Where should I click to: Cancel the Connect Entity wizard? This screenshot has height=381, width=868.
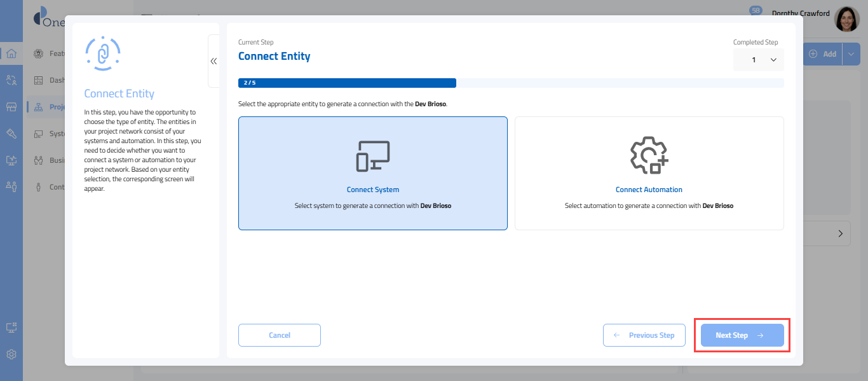[x=280, y=335]
